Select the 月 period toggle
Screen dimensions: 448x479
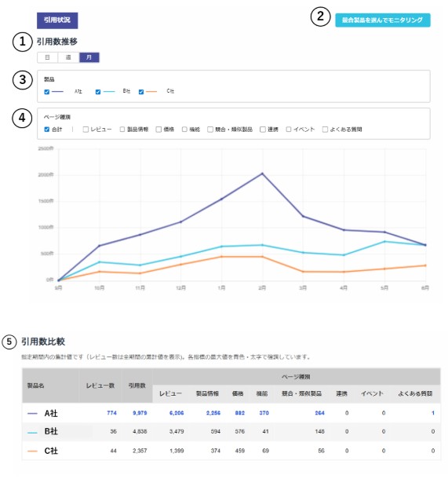tap(89, 57)
